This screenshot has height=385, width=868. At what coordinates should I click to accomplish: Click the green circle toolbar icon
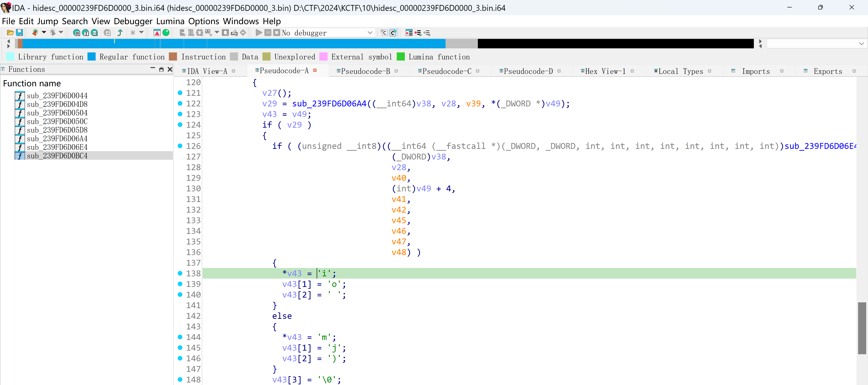coord(166,33)
